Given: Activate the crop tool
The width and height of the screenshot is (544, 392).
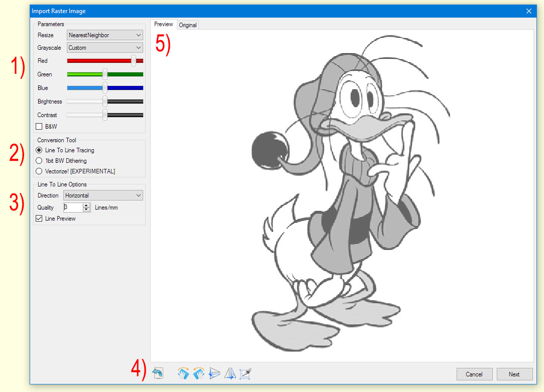Looking at the screenshot, I should 245,373.
